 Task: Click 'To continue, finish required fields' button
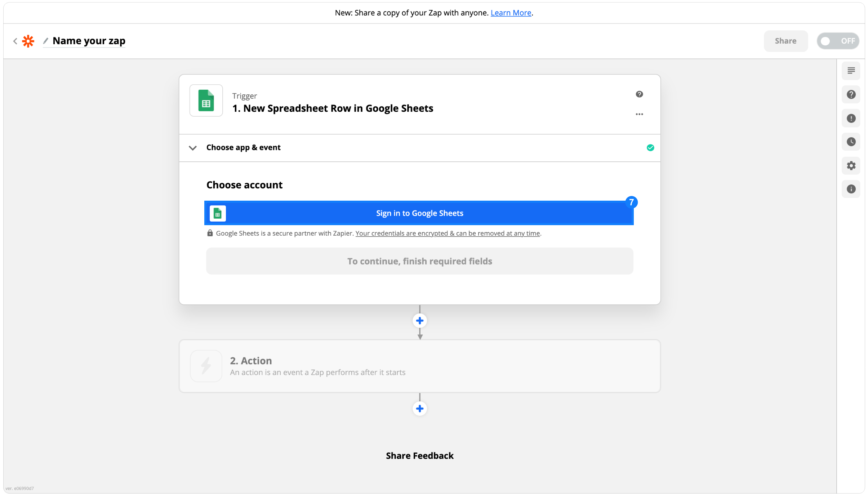419,261
